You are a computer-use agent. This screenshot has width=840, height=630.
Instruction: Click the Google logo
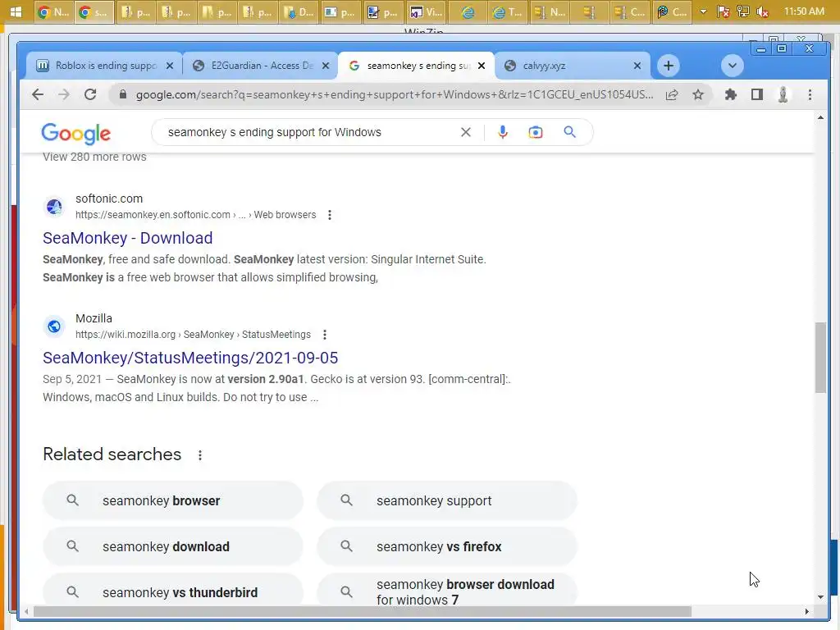click(76, 134)
